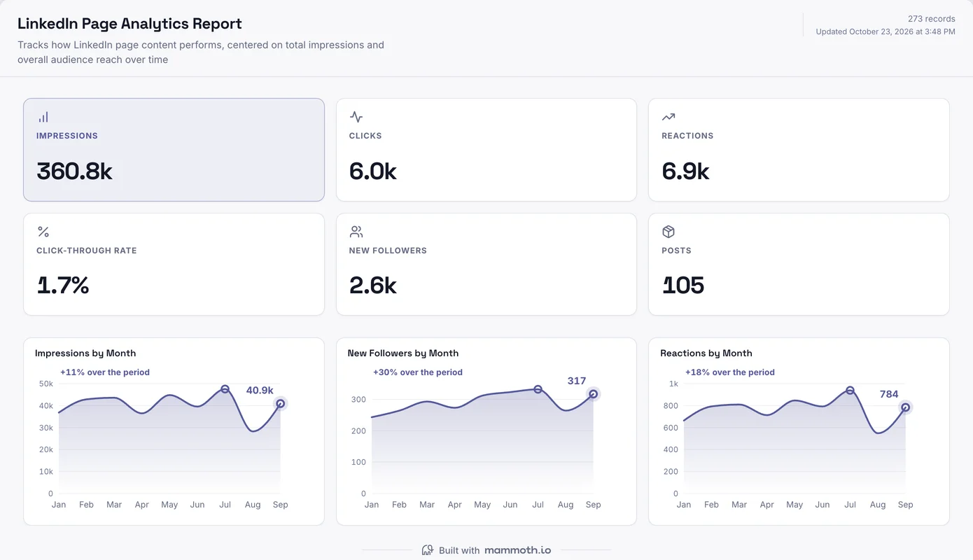Click the CLICKS card label
973x560 pixels.
(x=365, y=136)
